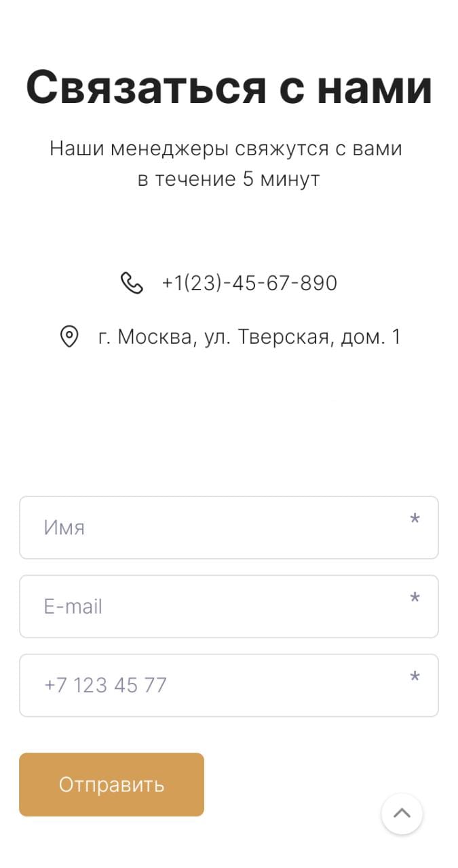Click the Наши менеджеры свяжутся subtitle text

click(226, 149)
